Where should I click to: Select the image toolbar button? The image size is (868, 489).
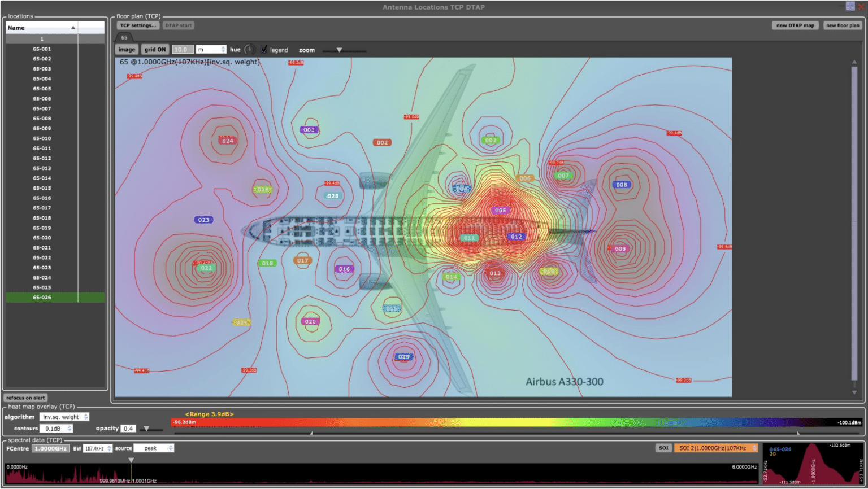(126, 49)
